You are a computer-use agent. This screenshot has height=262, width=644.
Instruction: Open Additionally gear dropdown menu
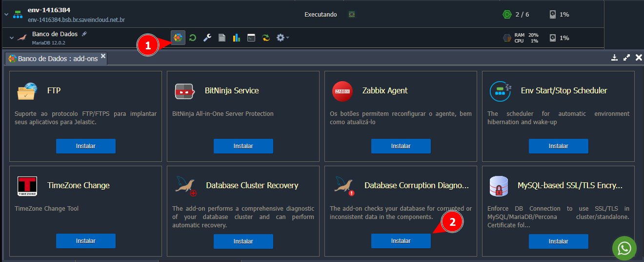282,38
